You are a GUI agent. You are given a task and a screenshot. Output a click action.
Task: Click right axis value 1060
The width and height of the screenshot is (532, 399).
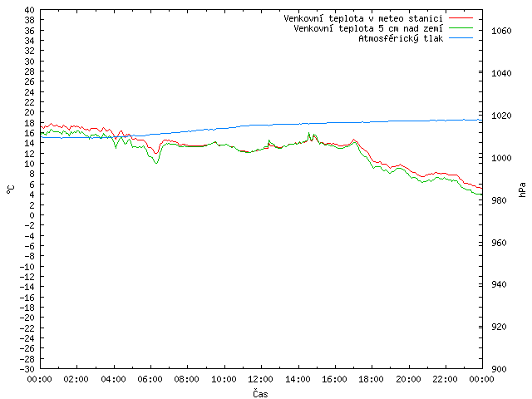tap(501, 31)
